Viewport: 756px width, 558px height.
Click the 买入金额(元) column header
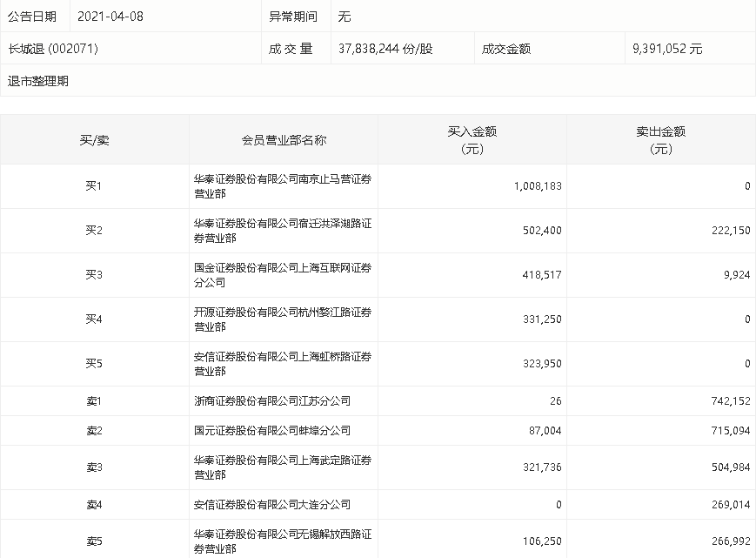472,140
